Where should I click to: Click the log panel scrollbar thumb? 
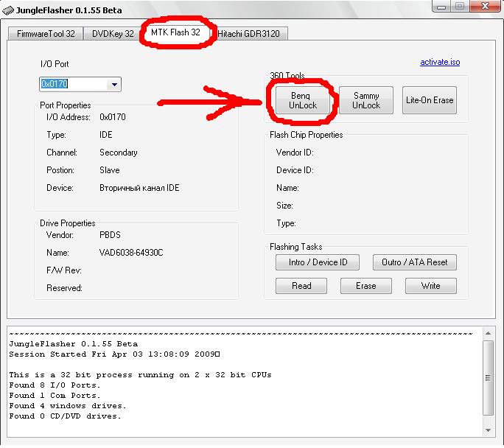click(488, 377)
